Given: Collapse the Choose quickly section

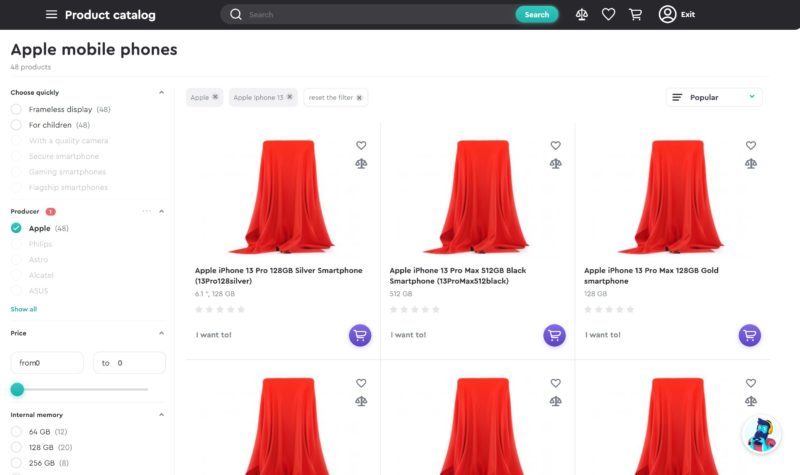Looking at the screenshot, I should [x=161, y=92].
